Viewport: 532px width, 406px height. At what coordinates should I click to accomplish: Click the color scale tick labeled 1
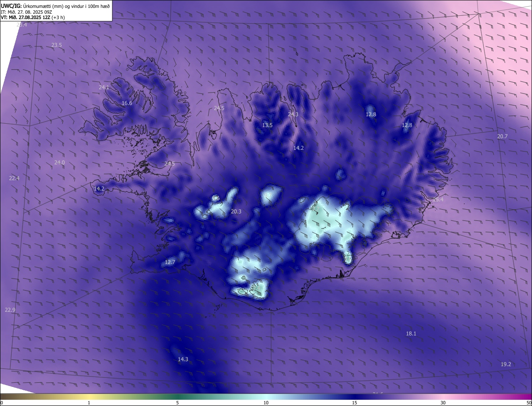pyautogui.click(x=89, y=403)
